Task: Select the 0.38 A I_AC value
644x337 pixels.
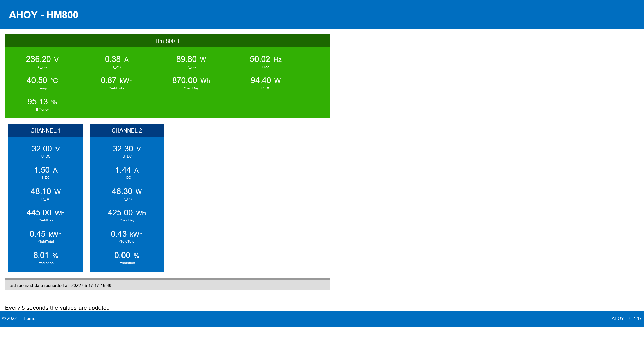Action: click(x=117, y=59)
